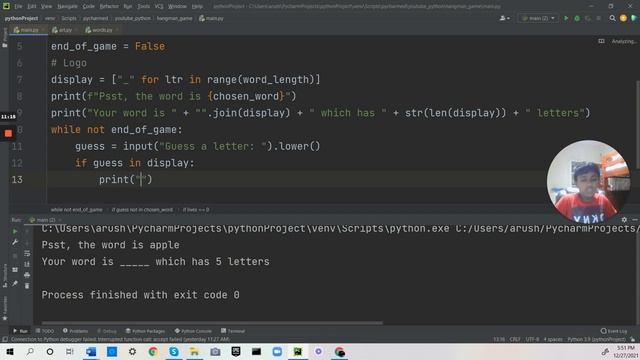The width and height of the screenshot is (640, 360).
Task: Click the Python 3.9 interpreter status bar widget
Action: [x=596, y=340]
